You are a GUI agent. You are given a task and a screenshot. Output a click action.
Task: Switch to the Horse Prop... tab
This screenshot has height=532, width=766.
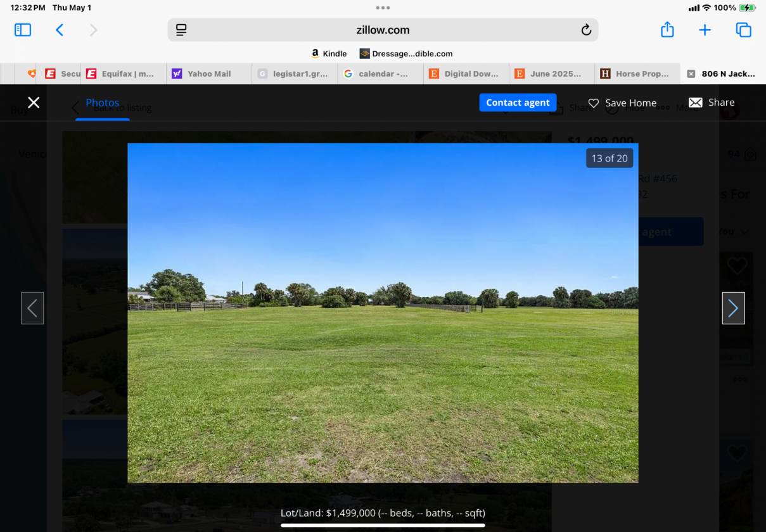point(636,73)
